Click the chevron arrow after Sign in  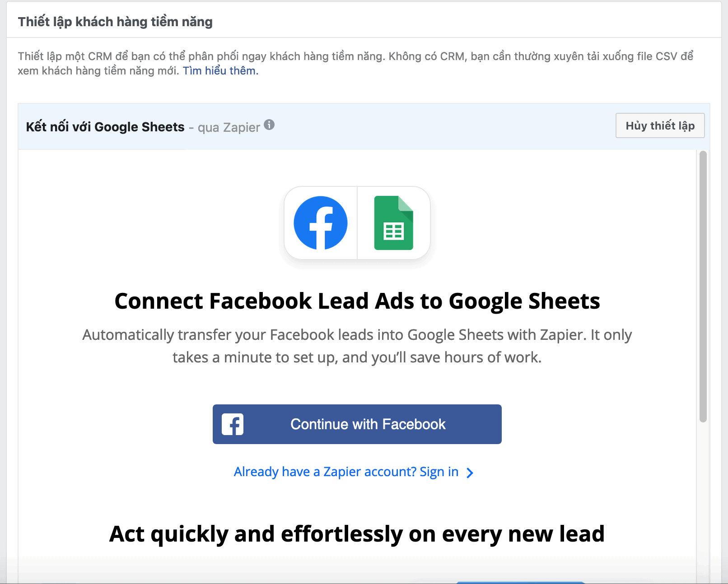[x=470, y=473]
